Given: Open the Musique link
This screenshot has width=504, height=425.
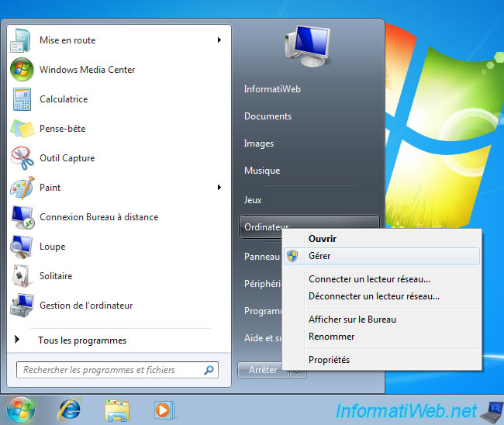Looking at the screenshot, I should (262, 171).
